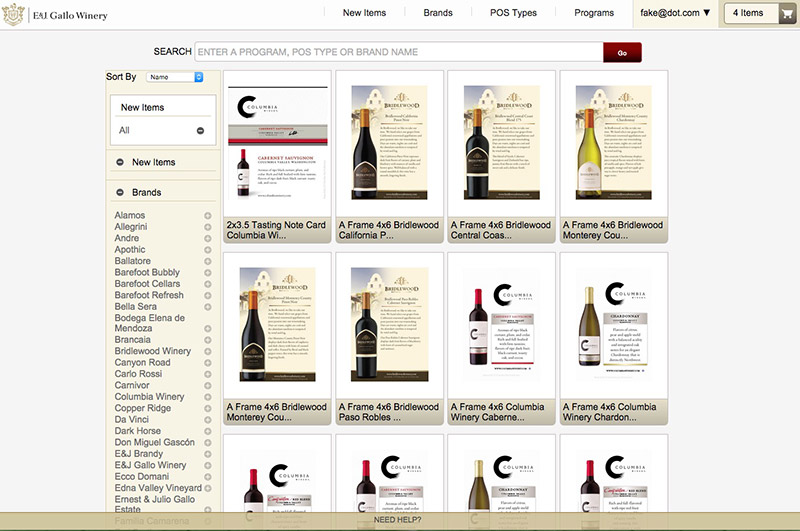
Task: Add Bridlewood Winery filter plus icon
Action: click(x=208, y=351)
